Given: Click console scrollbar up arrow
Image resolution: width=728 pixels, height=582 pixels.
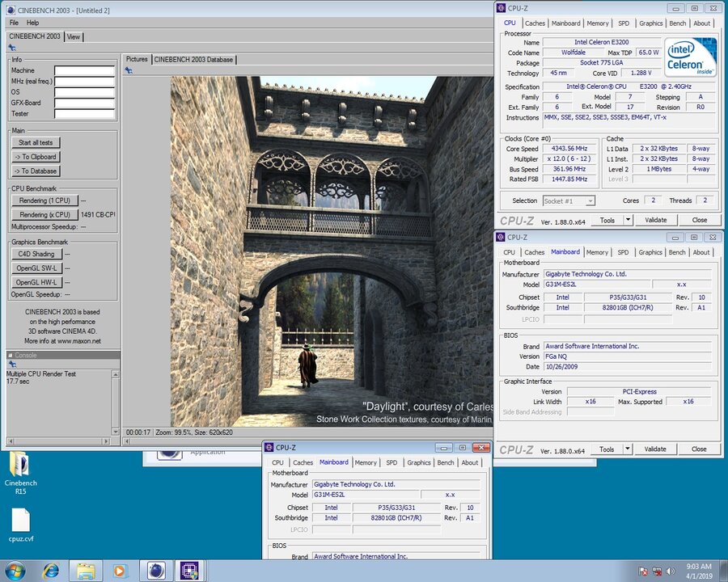Looking at the screenshot, I should [x=116, y=374].
